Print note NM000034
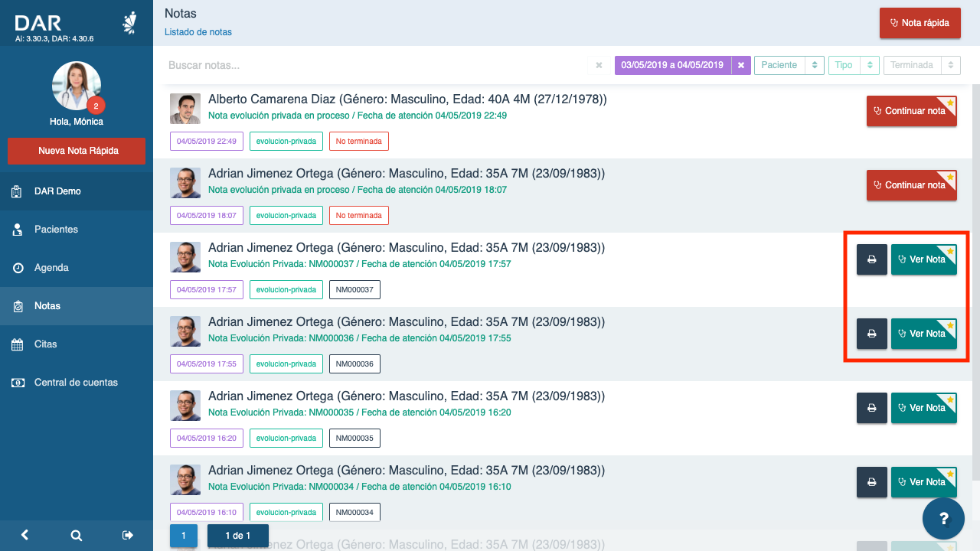980x551 pixels. click(871, 482)
